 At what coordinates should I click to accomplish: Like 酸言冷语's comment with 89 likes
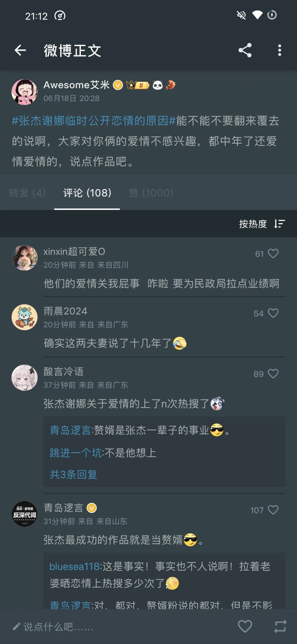click(273, 374)
